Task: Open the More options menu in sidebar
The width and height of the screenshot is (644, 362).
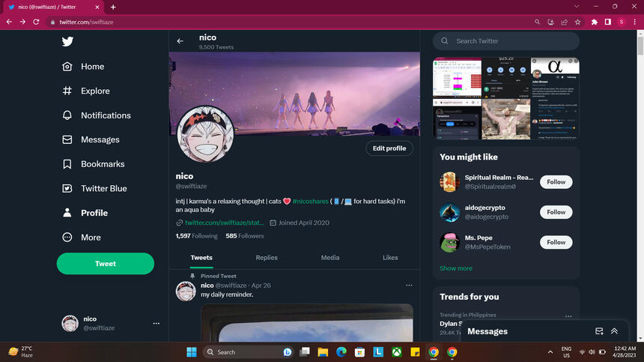Action: click(x=82, y=238)
